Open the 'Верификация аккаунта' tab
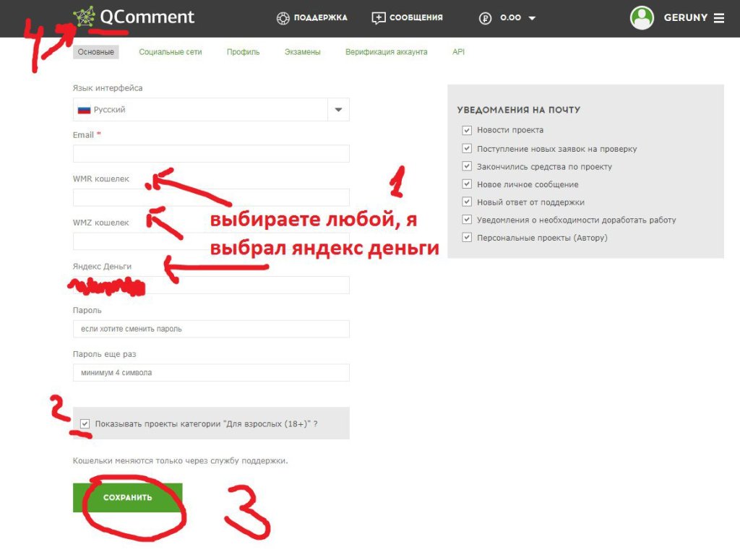Viewport: 740px width, 560px height. tap(386, 52)
